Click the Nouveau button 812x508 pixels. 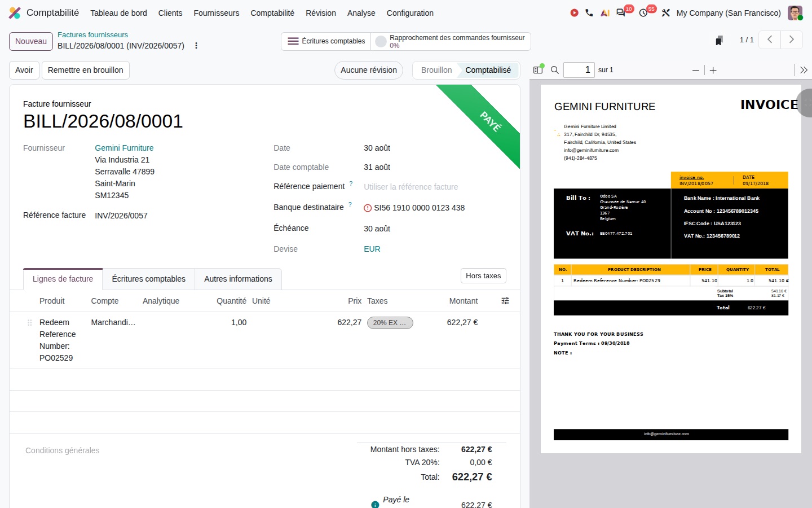coord(31,41)
